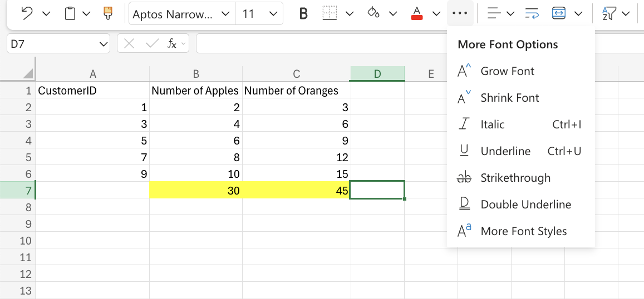Image resolution: width=644 pixels, height=299 pixels.
Task: Click cell with value 12 in Oranges column
Action: (x=297, y=157)
